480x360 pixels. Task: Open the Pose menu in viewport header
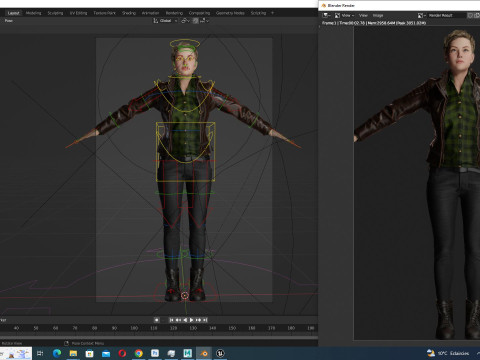point(9,21)
